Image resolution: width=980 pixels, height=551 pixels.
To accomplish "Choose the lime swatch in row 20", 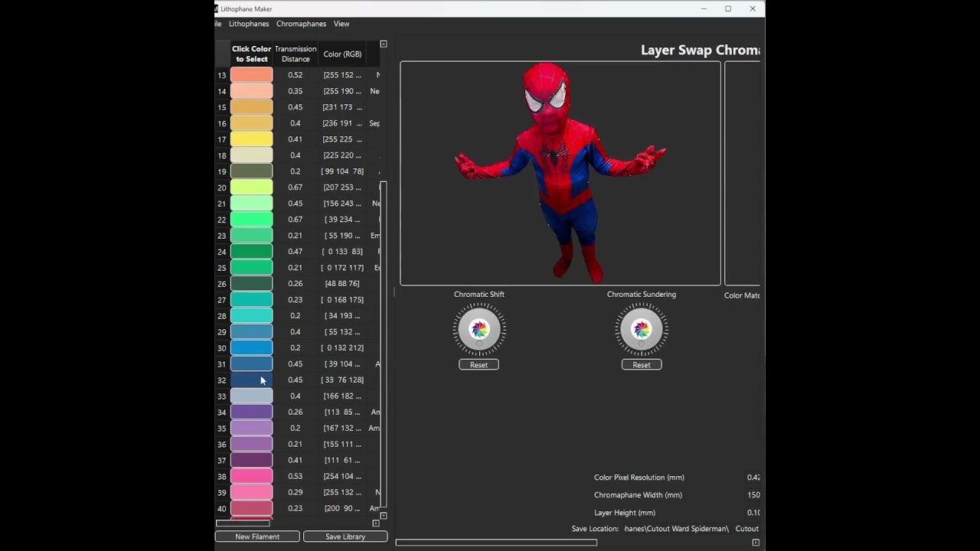I will point(251,187).
